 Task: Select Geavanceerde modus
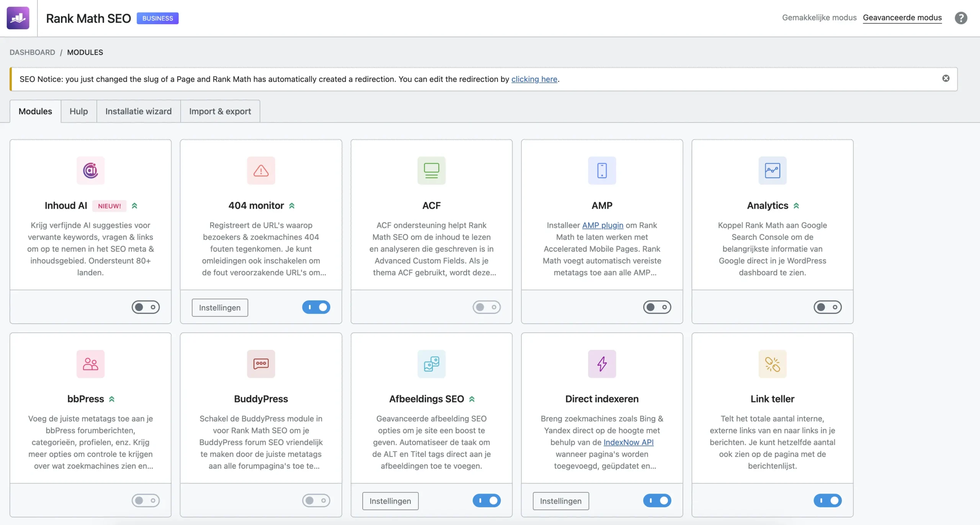tap(902, 18)
